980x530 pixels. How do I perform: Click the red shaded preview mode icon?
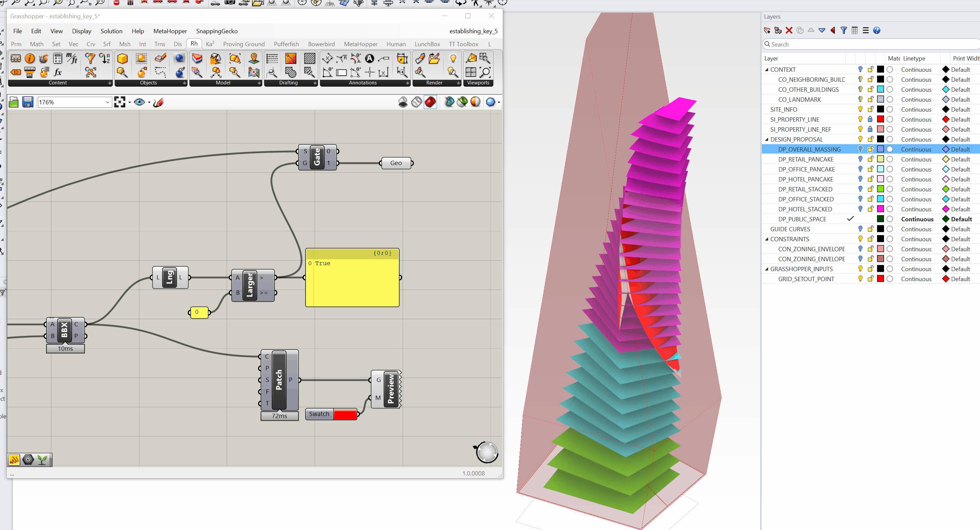430,102
